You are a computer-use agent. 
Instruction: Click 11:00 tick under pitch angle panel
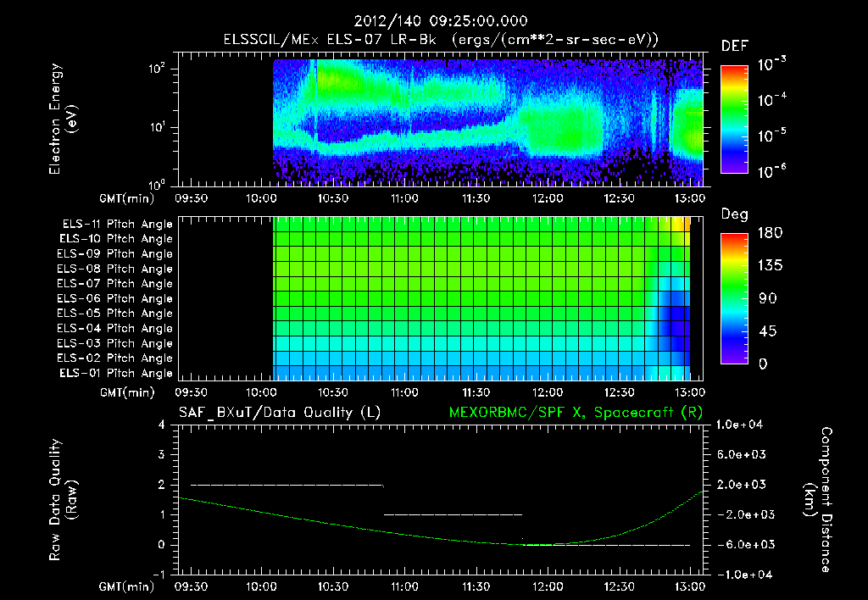click(x=404, y=392)
